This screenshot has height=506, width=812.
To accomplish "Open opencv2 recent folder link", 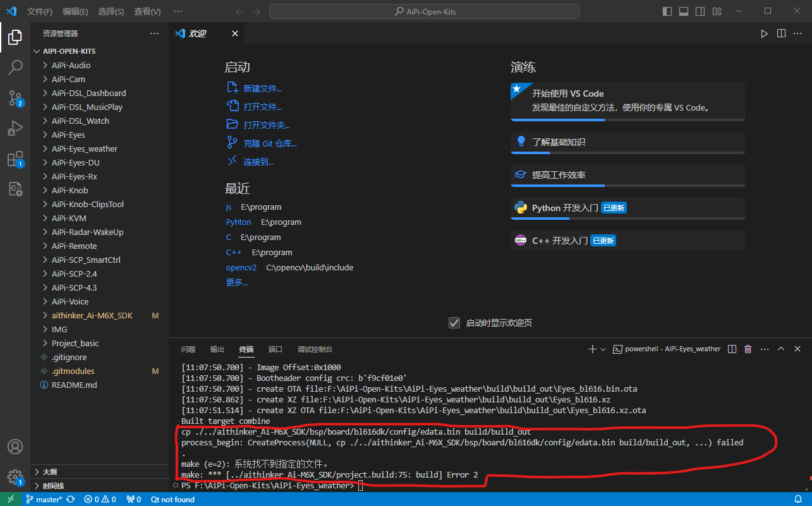I will 241,267.
